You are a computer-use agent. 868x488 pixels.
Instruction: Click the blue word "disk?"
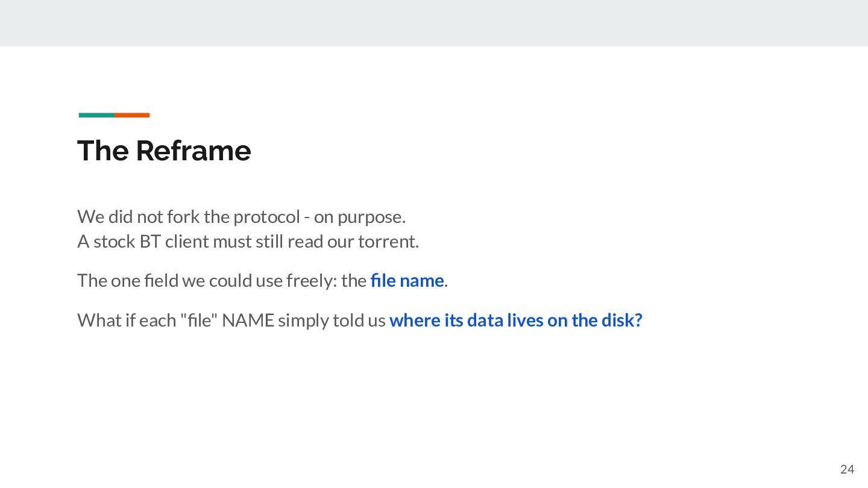tap(622, 320)
